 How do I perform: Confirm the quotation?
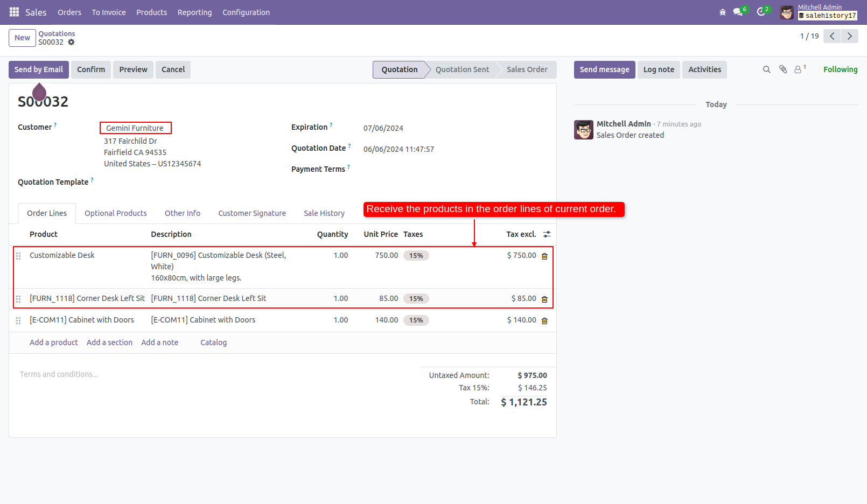90,69
